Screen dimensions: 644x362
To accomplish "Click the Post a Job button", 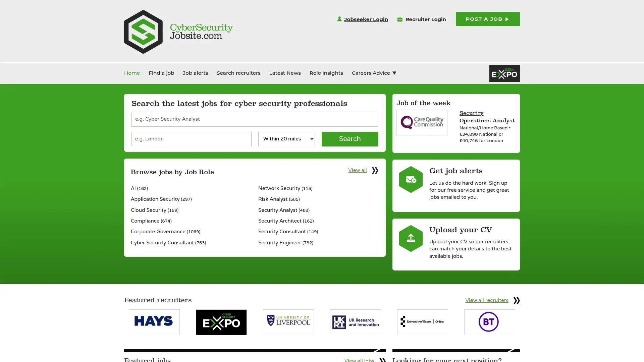I will pos(488,19).
